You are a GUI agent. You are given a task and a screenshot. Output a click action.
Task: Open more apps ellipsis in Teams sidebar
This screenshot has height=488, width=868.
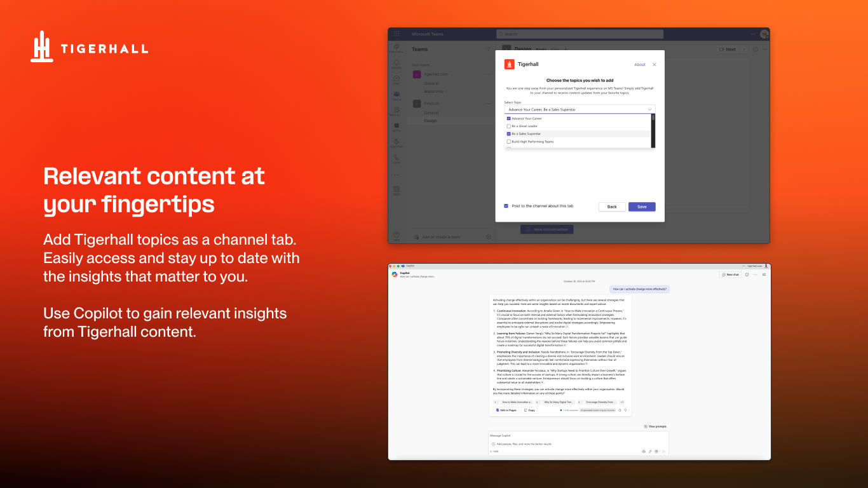click(397, 174)
